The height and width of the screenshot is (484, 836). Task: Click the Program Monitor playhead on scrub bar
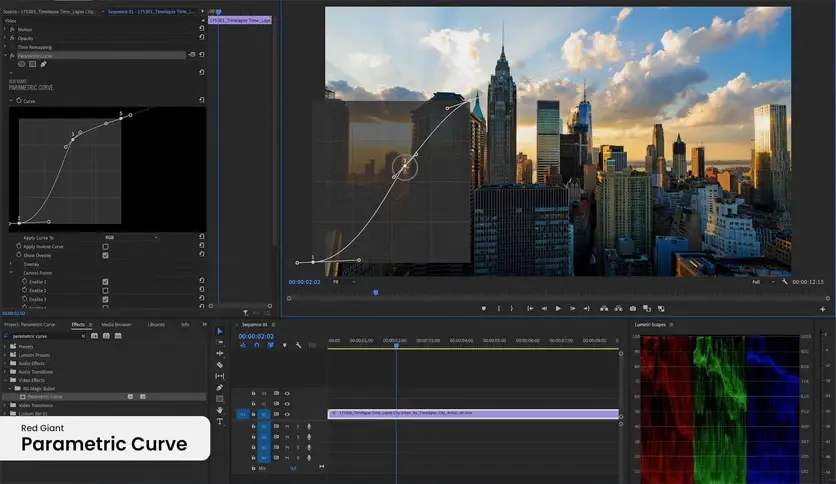376,292
